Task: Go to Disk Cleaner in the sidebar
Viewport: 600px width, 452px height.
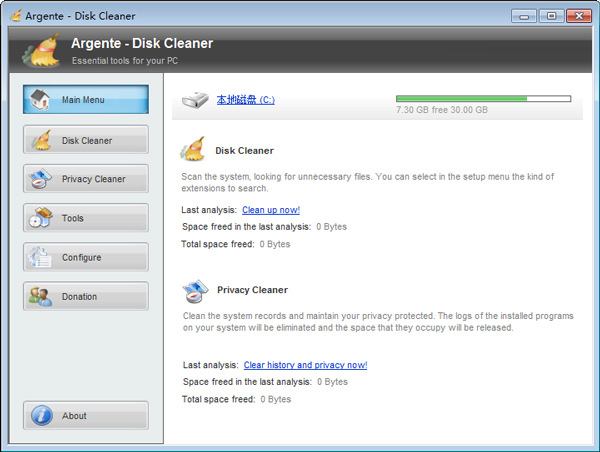Action: point(86,140)
